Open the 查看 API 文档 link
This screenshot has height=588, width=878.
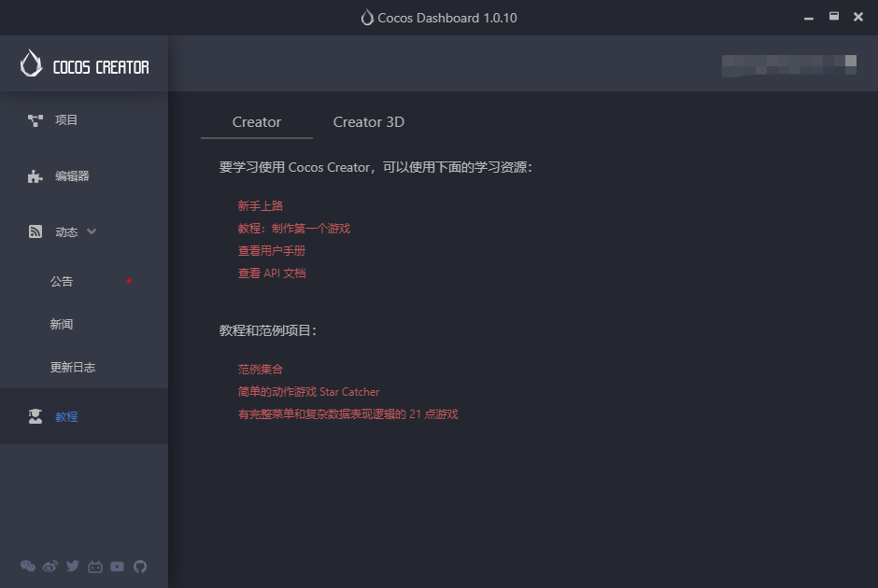click(272, 273)
